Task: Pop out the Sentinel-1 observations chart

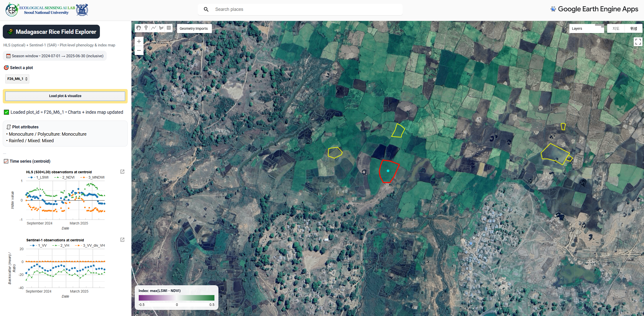Action: tap(122, 240)
